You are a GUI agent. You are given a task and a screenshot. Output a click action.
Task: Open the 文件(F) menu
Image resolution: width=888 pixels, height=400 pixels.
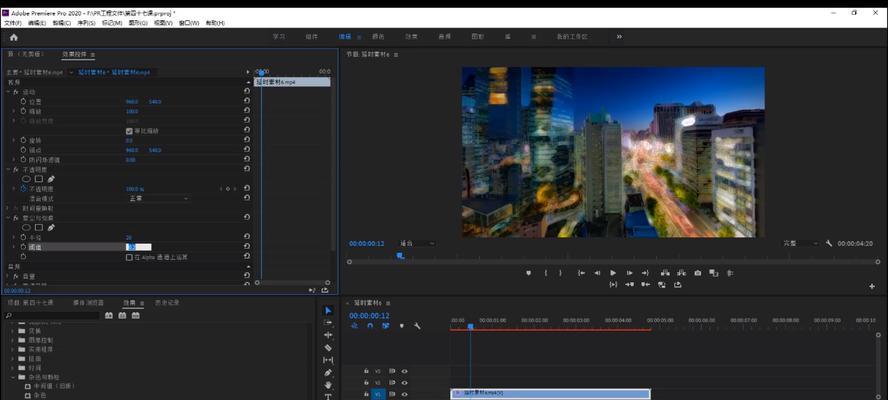pos(12,23)
